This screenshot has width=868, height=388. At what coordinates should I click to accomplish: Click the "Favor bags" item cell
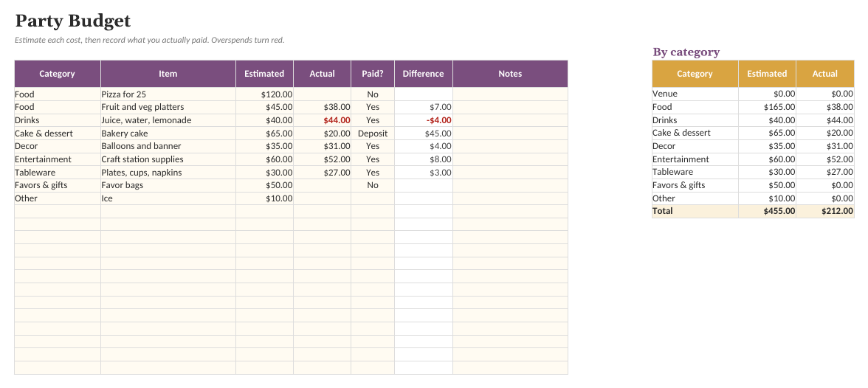click(168, 185)
